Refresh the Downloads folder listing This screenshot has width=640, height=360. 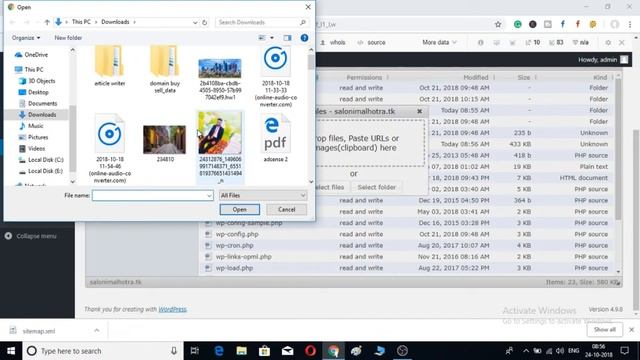point(205,22)
